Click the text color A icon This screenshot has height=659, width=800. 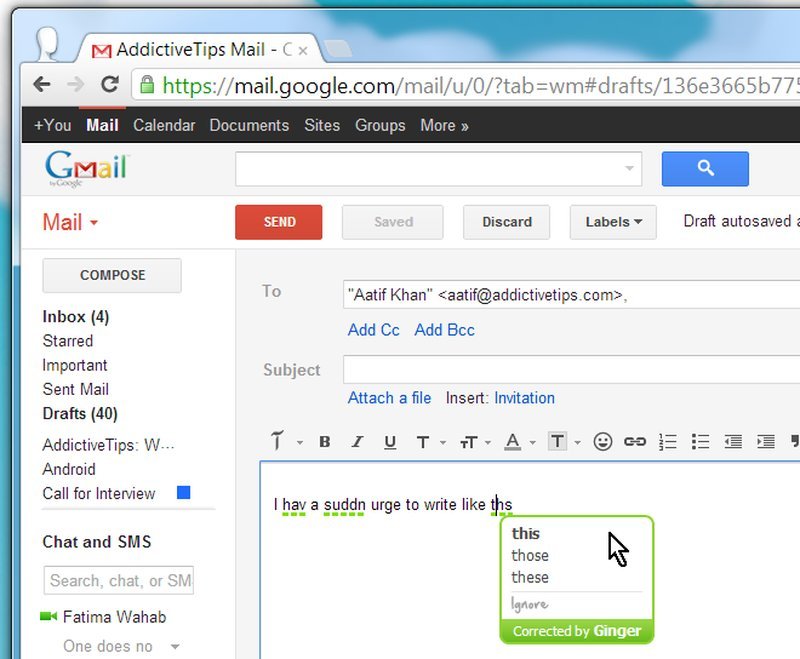click(x=512, y=442)
